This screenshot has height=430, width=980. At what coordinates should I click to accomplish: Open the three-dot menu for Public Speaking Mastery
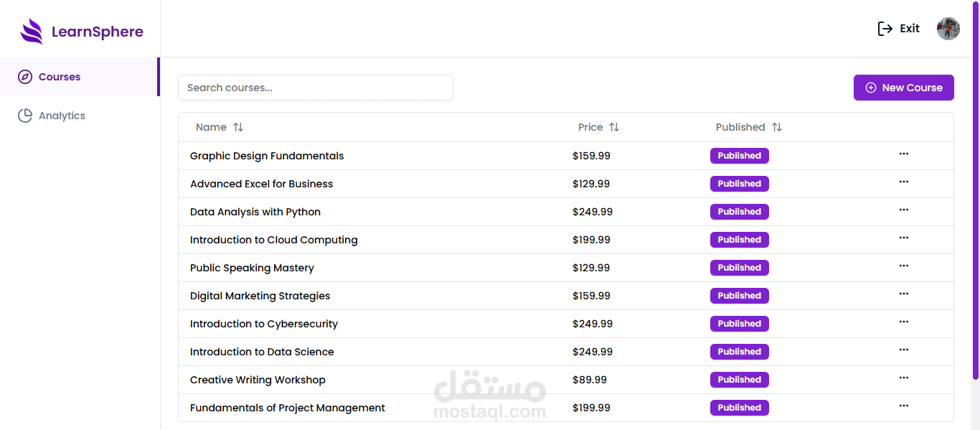(904, 266)
